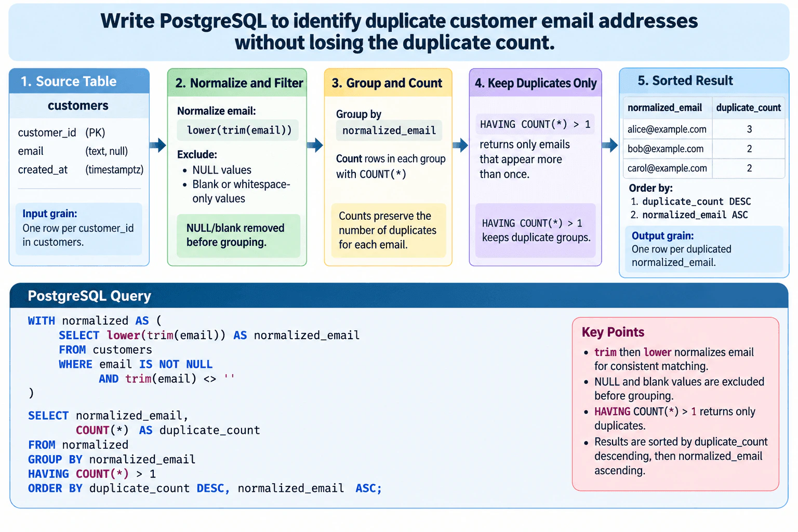
Task: Select the "carol@example.com" table cell
Action: click(x=667, y=168)
